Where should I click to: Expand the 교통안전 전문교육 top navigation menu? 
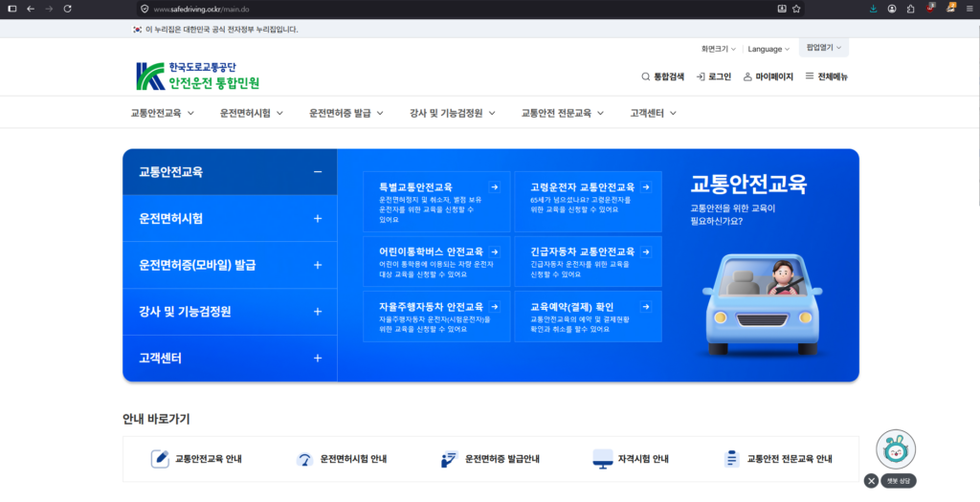(x=563, y=113)
